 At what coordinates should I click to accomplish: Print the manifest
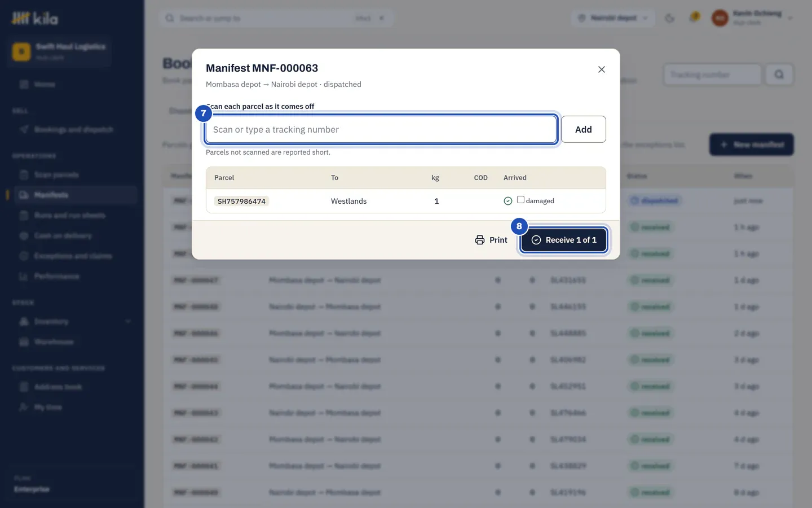(491, 240)
